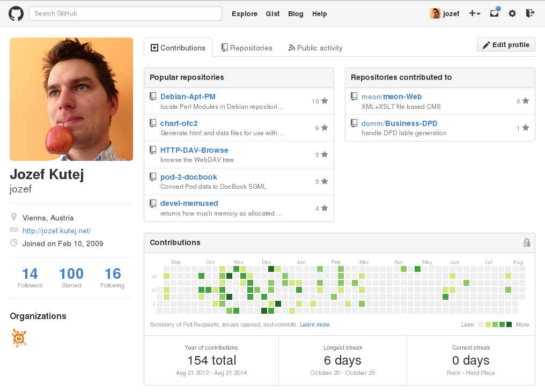This screenshot has width=545, height=392.
Task: Open the meon/meon-Web repository link
Action: point(392,97)
